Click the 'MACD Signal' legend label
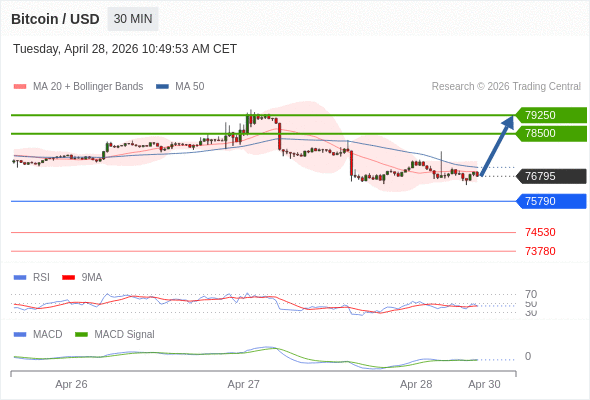This screenshot has height=400, width=590. pyautogui.click(x=125, y=335)
